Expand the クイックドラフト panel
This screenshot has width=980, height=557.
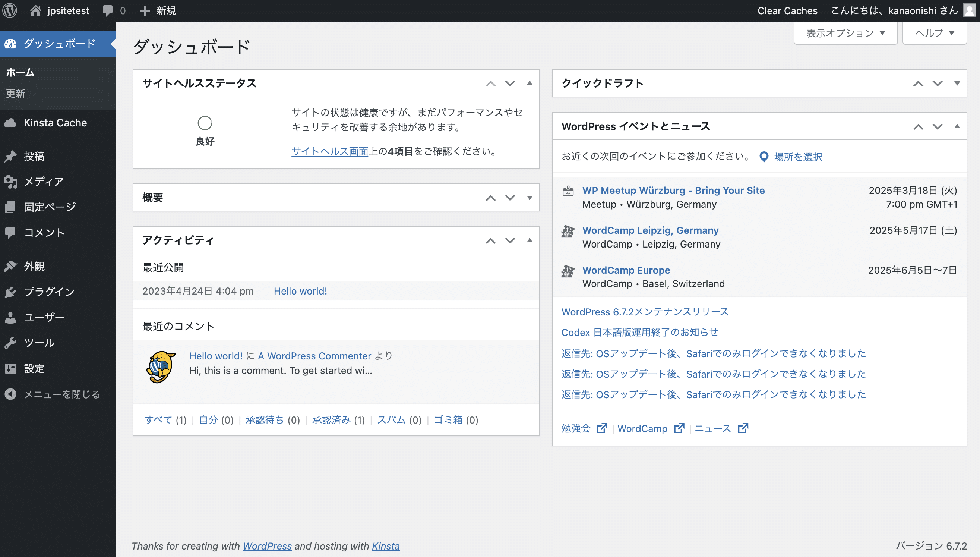point(957,83)
